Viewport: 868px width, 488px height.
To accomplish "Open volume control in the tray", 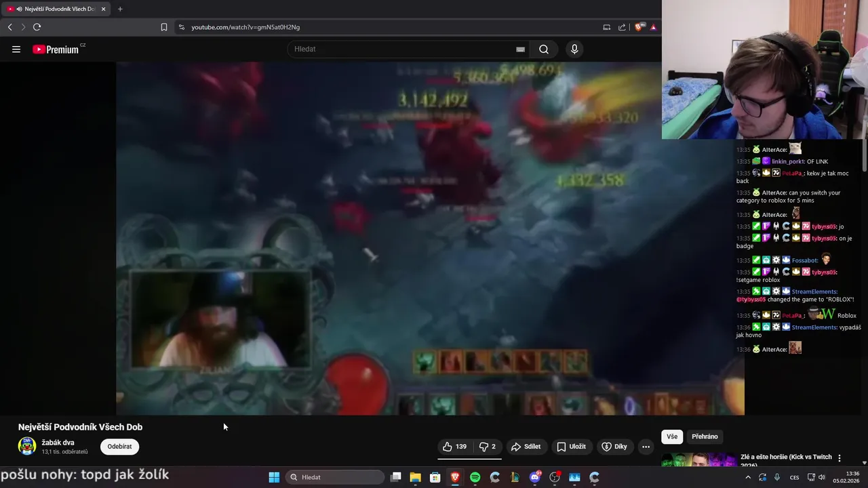I will coord(822,477).
